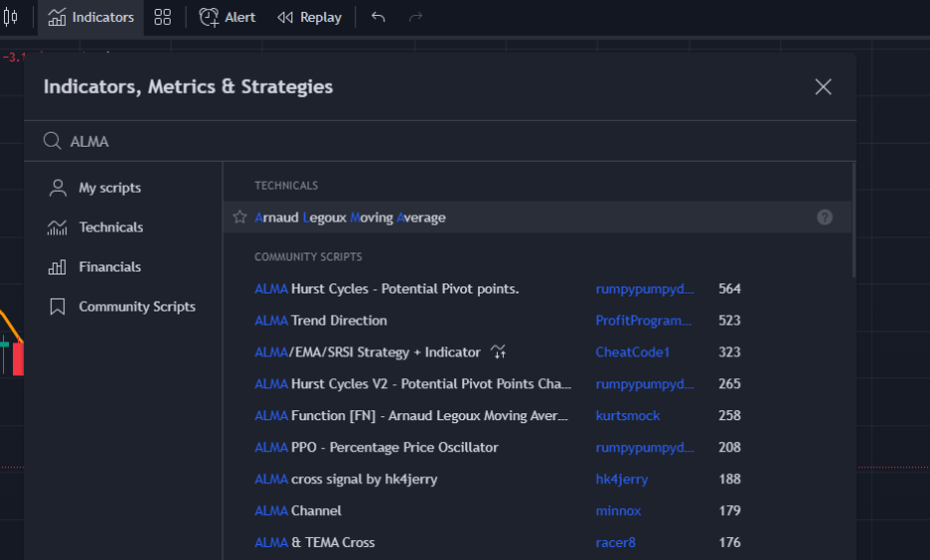Open racer8 author profile link
This screenshot has width=930, height=560.
pos(616,542)
